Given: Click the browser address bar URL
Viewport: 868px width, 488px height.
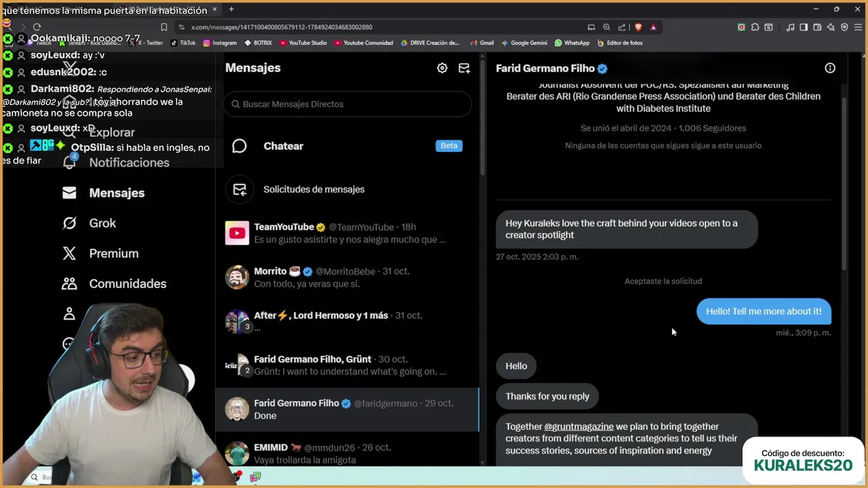Looking at the screenshot, I should point(282,27).
